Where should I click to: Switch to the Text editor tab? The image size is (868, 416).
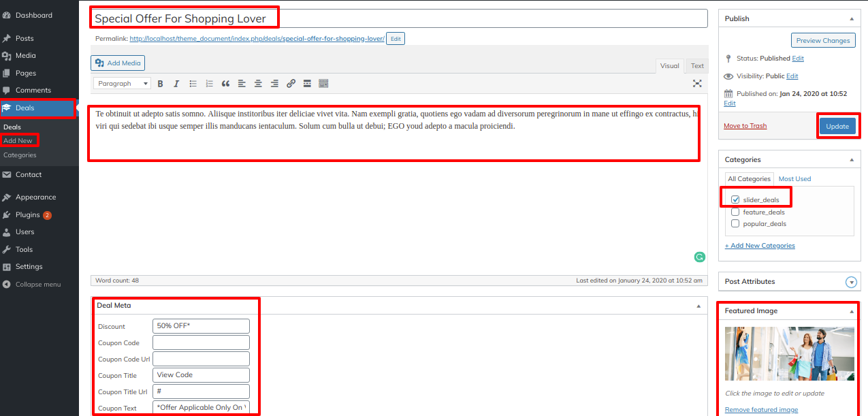(x=697, y=66)
